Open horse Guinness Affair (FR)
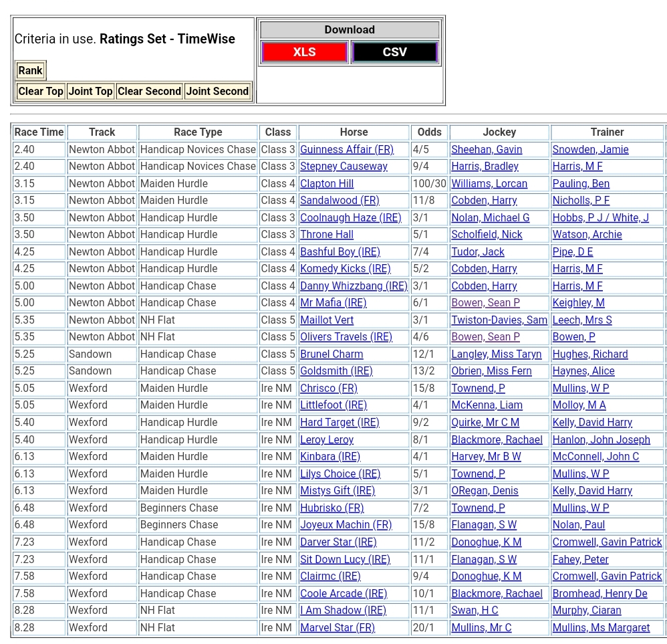Image resolution: width=667 pixels, height=644 pixels. tap(346, 149)
